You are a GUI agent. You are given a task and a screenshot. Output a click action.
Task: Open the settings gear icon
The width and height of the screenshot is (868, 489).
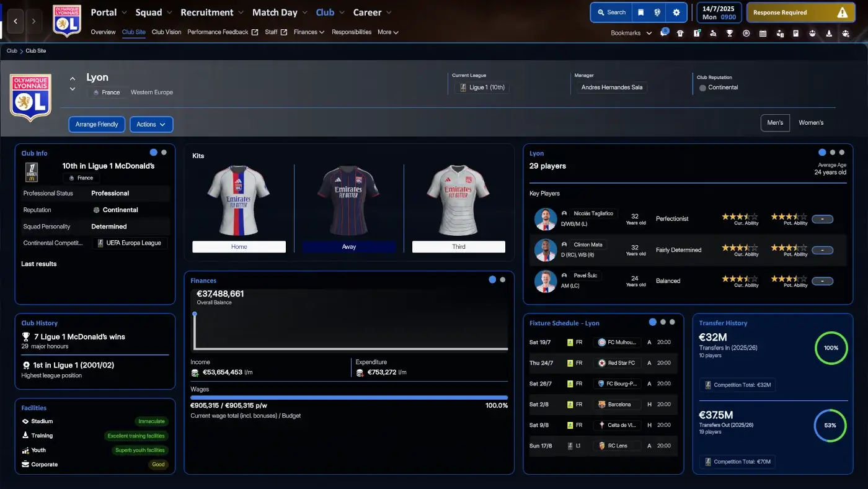(676, 12)
